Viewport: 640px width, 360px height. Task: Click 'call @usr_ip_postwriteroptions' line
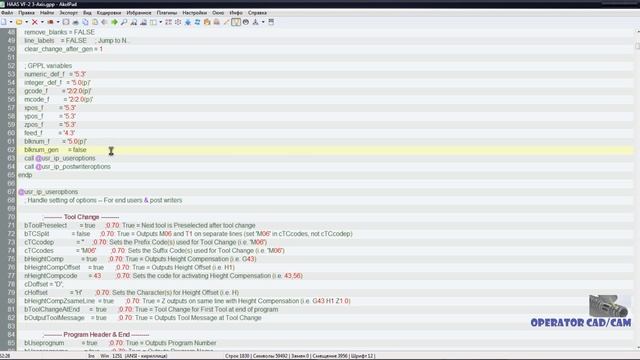67,167
